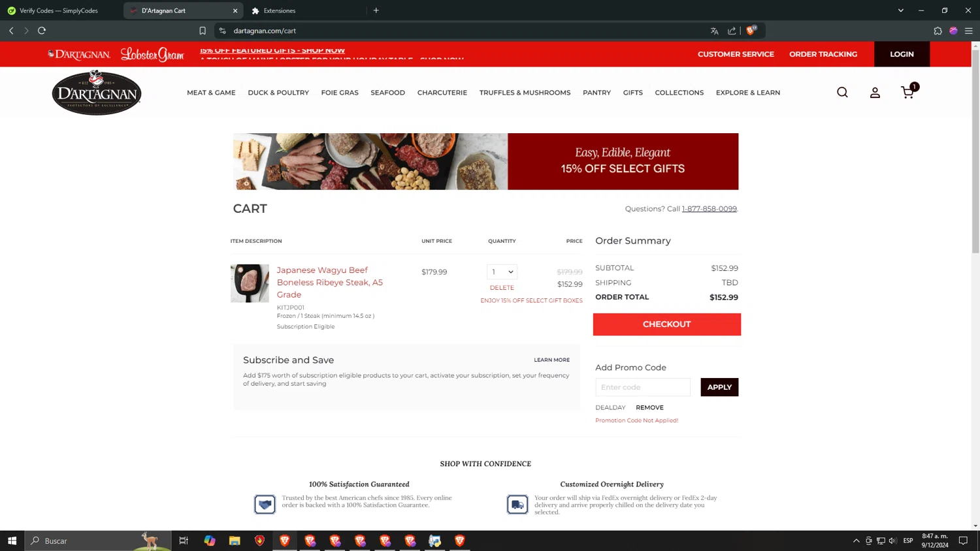Open Meat & Game menu
Screen dimensions: 980x551
point(211,93)
